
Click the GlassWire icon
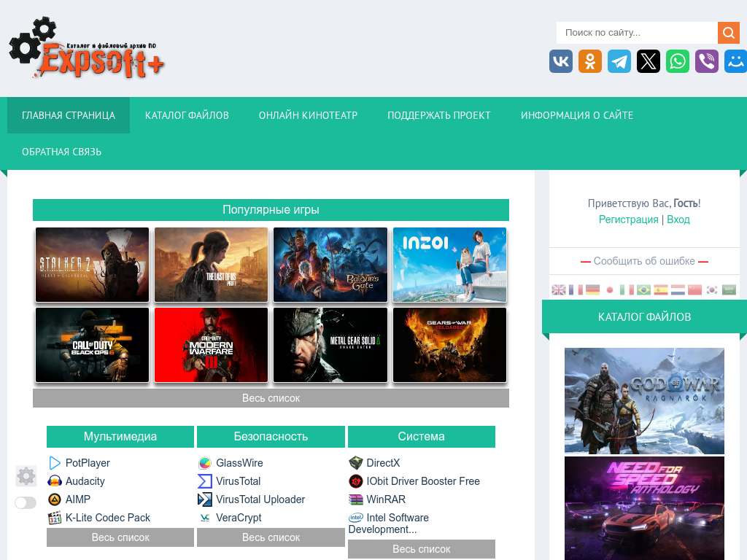tap(205, 463)
